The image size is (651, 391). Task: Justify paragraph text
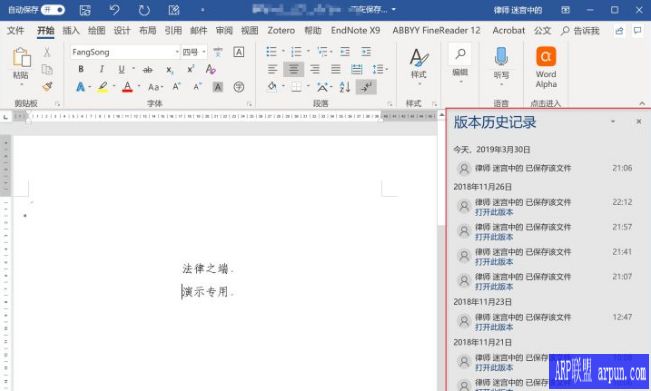coord(335,69)
